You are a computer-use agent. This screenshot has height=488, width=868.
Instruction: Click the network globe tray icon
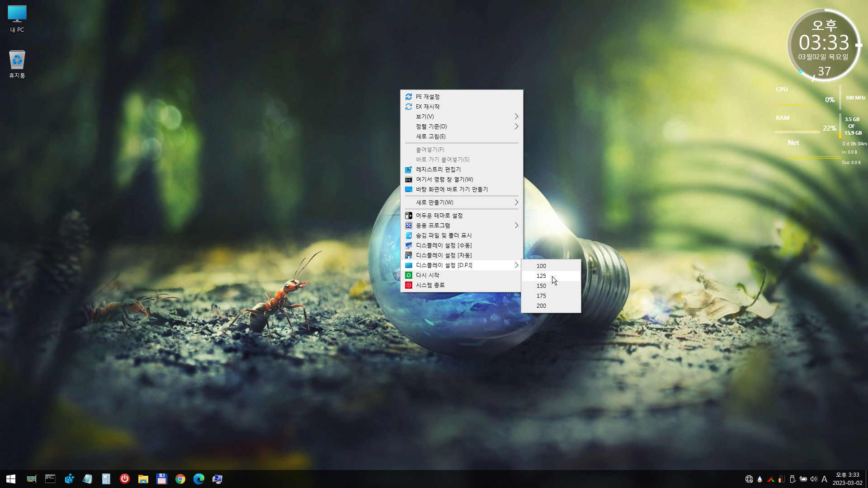coord(749,479)
